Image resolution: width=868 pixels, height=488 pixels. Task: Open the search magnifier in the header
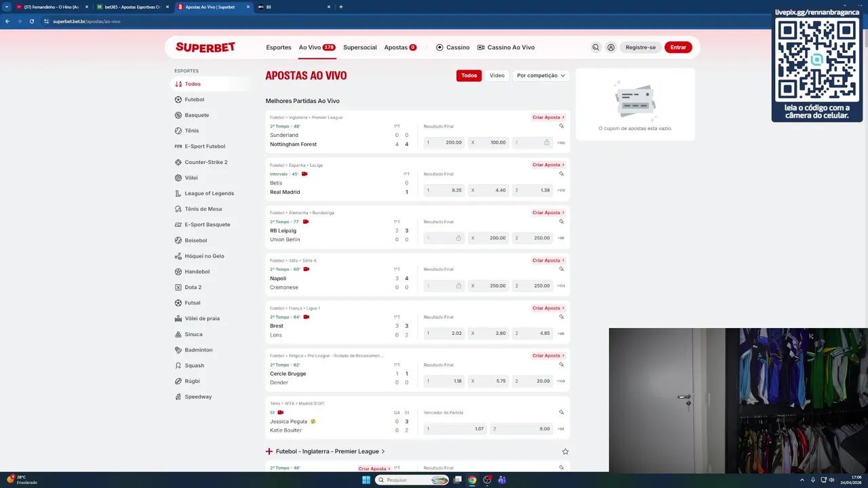pyautogui.click(x=595, y=47)
